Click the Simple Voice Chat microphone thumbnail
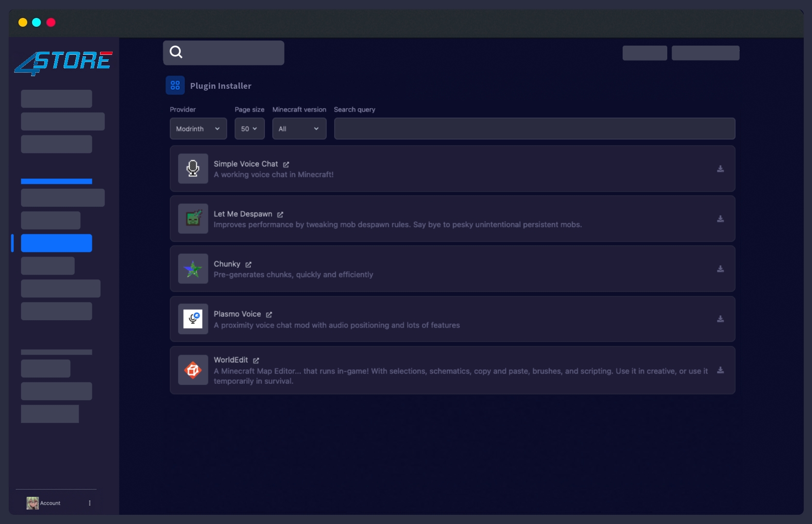Viewport: 812px width, 524px height. 193,168
